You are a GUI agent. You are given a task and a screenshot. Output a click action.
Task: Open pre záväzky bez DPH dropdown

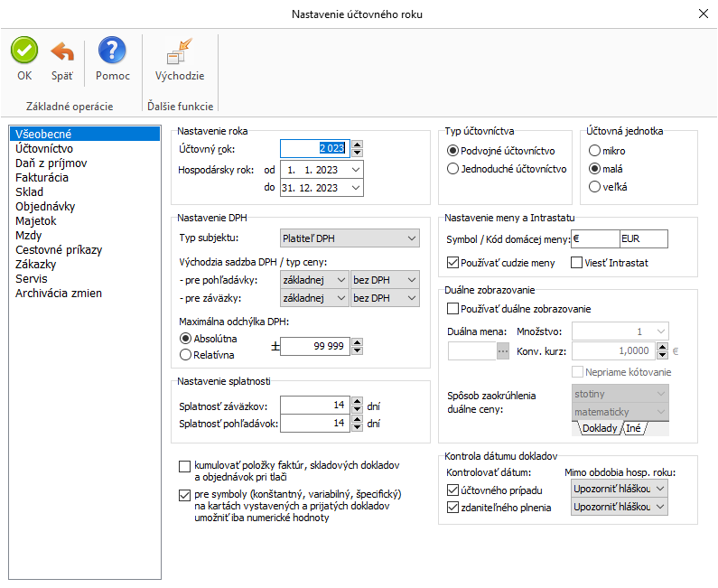click(385, 298)
